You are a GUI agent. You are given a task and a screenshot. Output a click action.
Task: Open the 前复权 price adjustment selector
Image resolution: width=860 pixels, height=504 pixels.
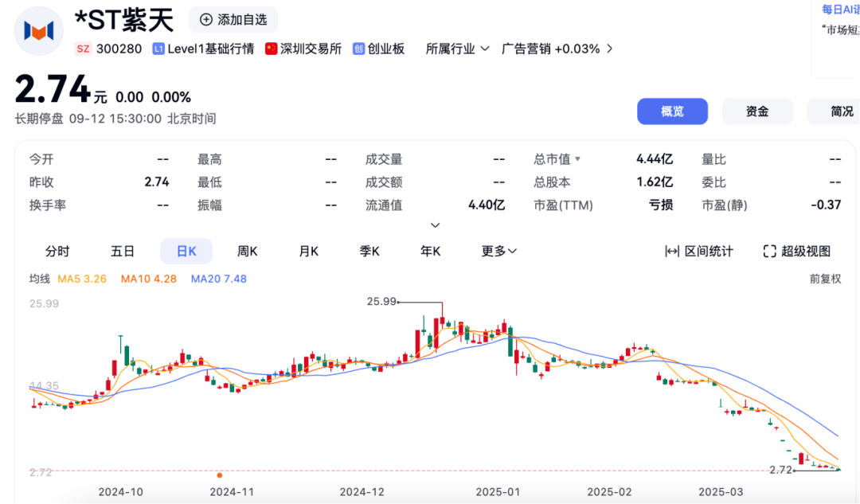tap(824, 279)
